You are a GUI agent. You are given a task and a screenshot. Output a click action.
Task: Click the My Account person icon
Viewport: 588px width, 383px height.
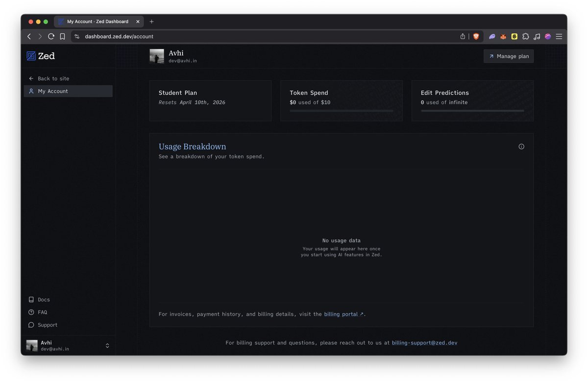[31, 91]
